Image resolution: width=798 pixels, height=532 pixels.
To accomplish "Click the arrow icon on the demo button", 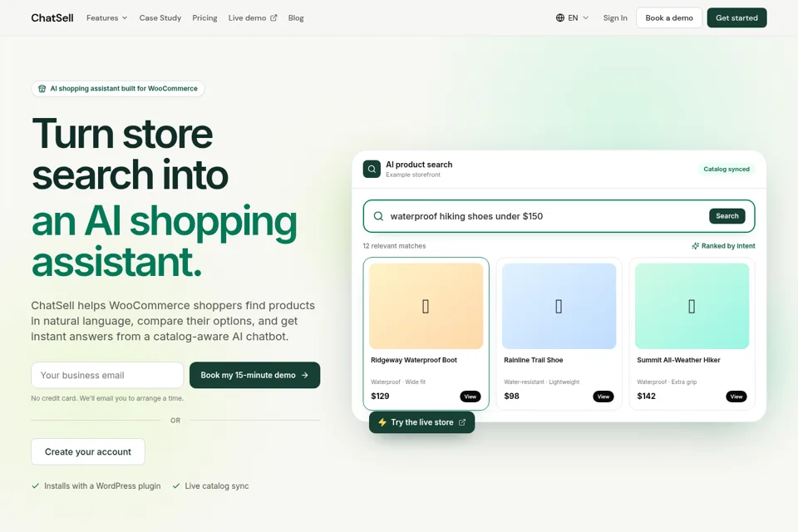I will (x=305, y=375).
